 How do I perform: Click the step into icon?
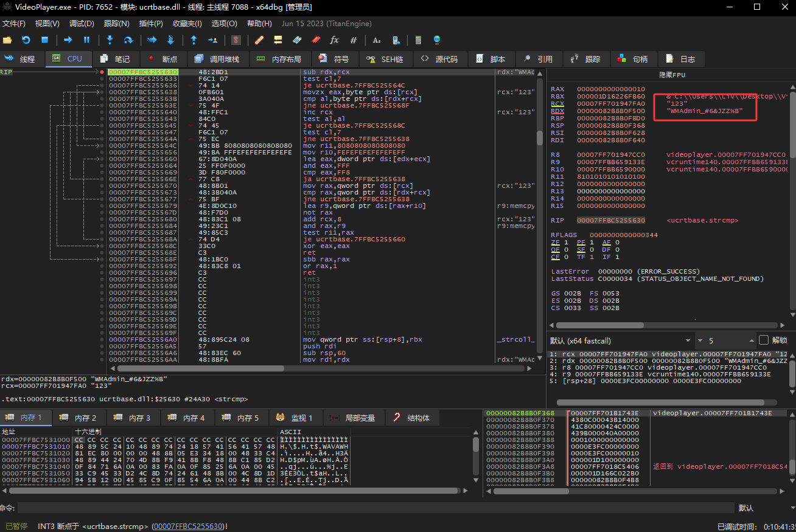pyautogui.click(x=110, y=40)
